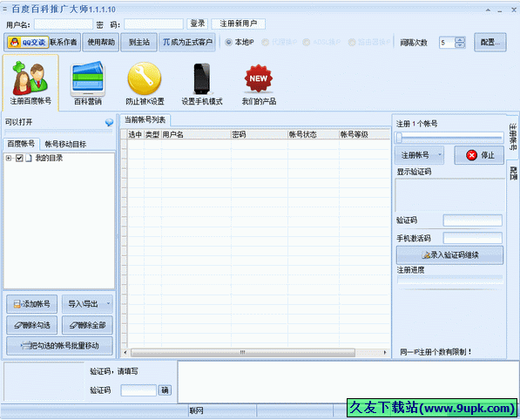Open the 注册帐号 dropdown button
This screenshot has width=520, height=420.
pos(419,155)
